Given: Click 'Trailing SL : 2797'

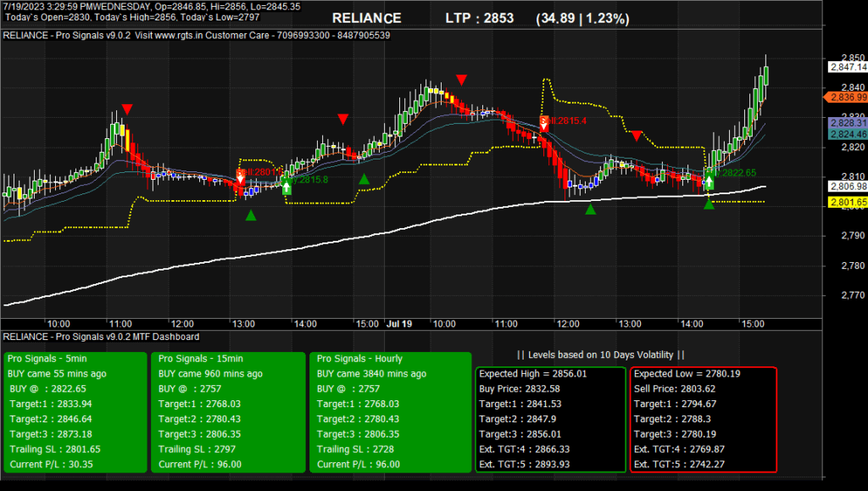Looking at the screenshot, I should click(x=197, y=449).
